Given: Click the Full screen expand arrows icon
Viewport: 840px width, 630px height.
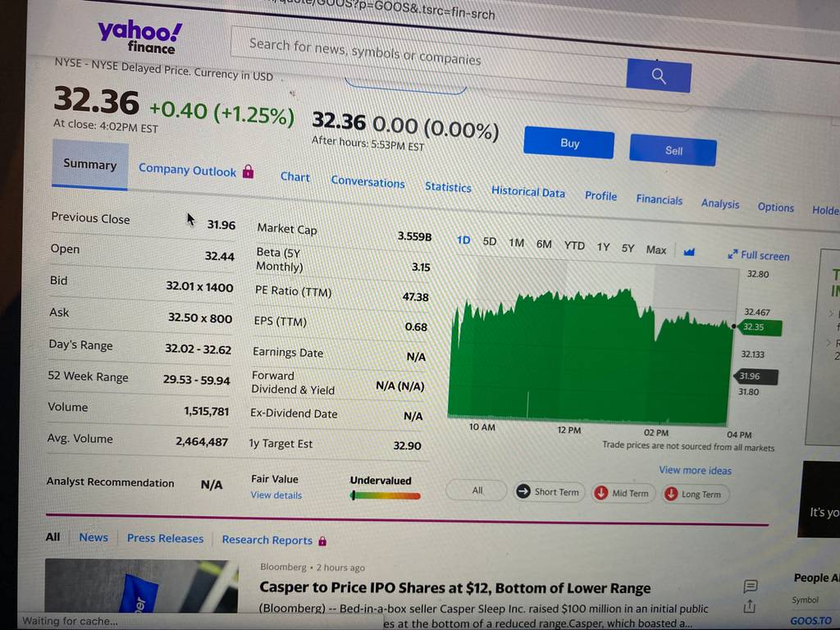Looking at the screenshot, I should coord(733,254).
